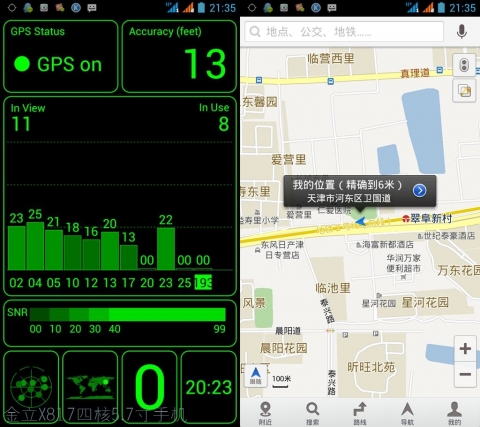Zoom in with the plus button
Screen dimensions: 480x427
[x=465, y=349]
